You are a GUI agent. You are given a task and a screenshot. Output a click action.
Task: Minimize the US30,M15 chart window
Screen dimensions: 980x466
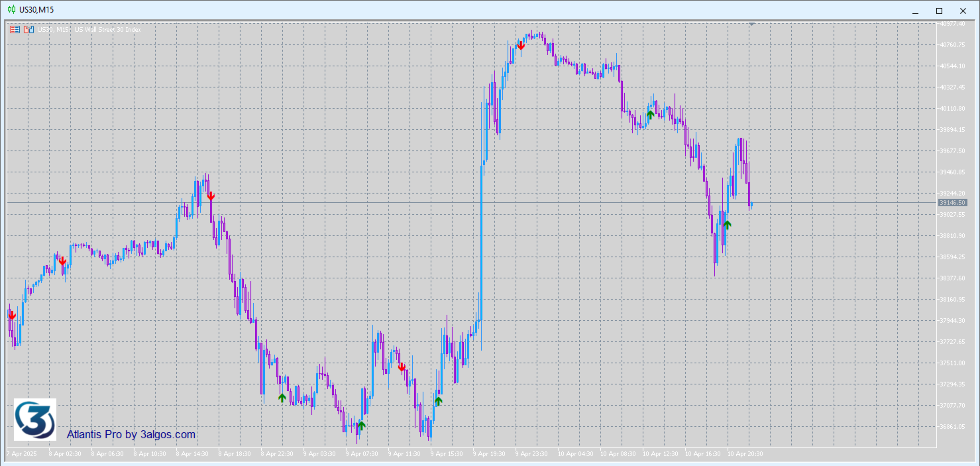tap(915, 11)
